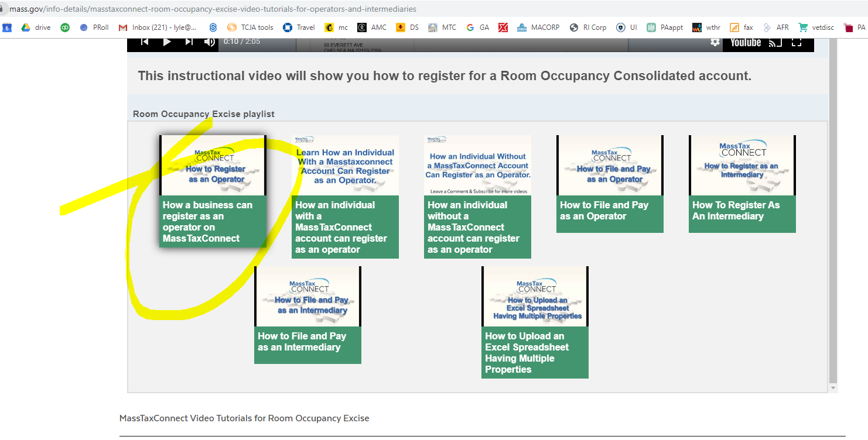
Task: Click the red X bookmark icon after GA
Action: tap(503, 27)
